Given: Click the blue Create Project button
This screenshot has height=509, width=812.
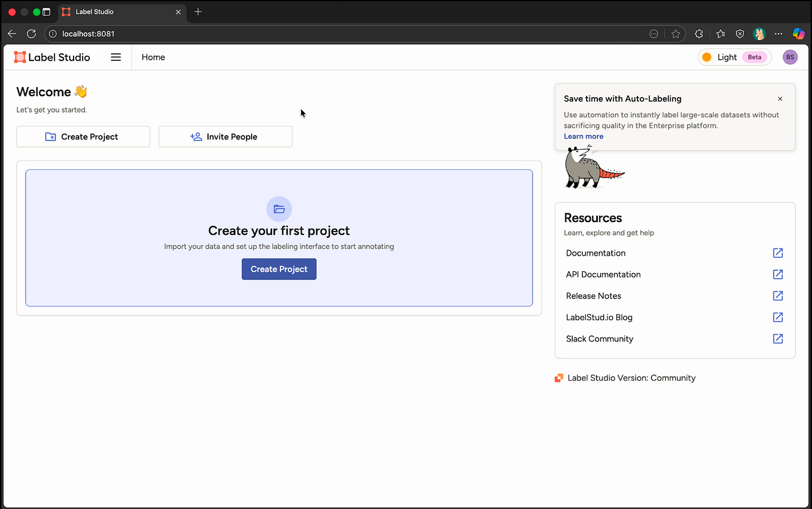Looking at the screenshot, I should click(x=279, y=269).
